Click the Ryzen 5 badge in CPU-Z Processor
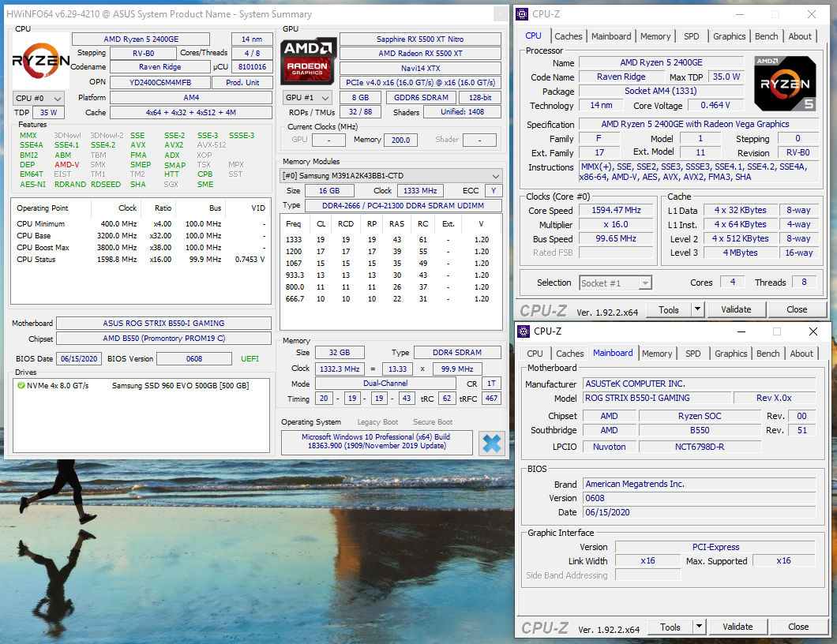This screenshot has width=837, height=644. (x=785, y=84)
